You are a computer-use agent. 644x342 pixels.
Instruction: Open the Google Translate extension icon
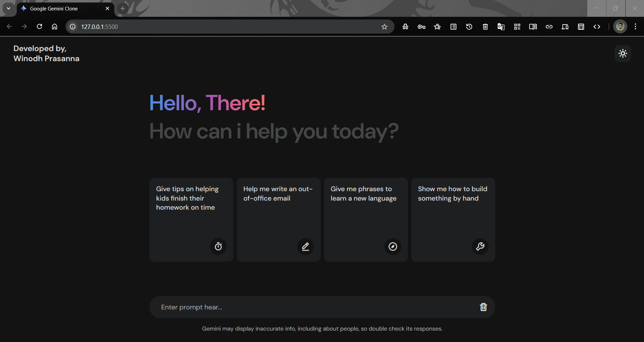click(x=501, y=27)
